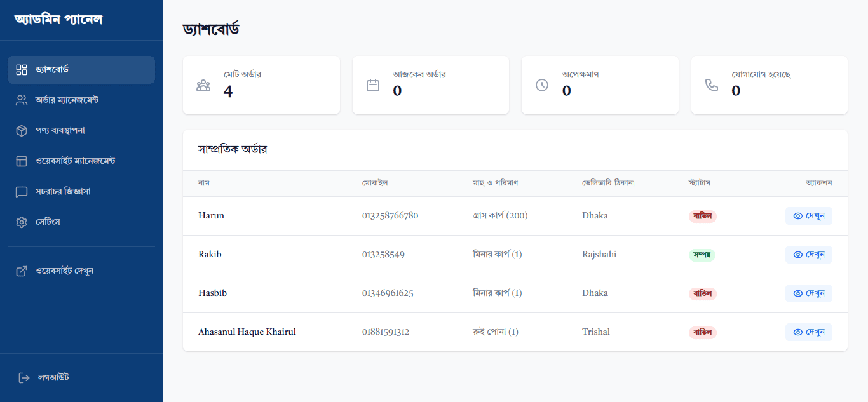Viewport: 868px width, 402px height.
Task: Click eye icon in Ahasanul Haque Khairul row
Action: pyautogui.click(x=798, y=332)
